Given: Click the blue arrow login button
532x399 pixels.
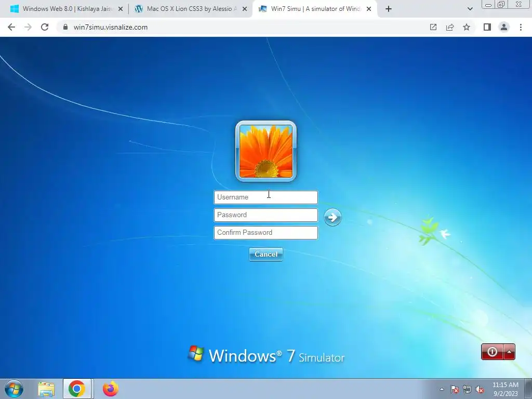Looking at the screenshot, I should coord(332,217).
